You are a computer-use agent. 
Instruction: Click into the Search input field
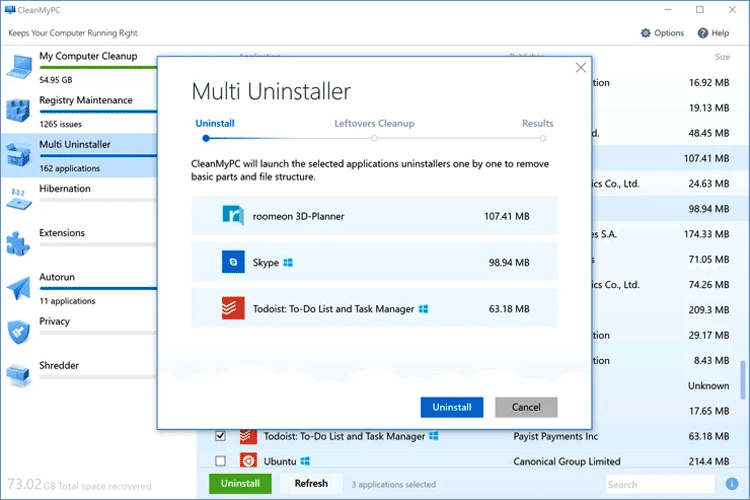tap(660, 484)
